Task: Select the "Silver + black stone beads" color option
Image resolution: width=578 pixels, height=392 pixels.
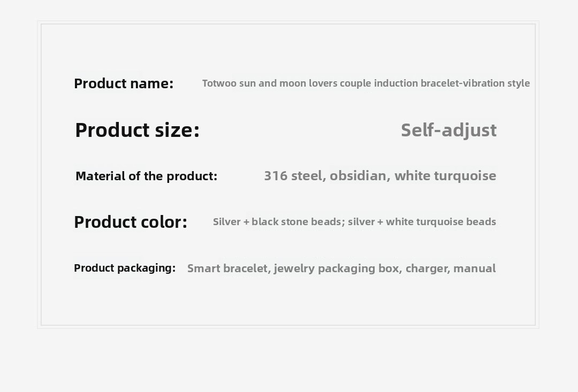Action: tap(278, 222)
